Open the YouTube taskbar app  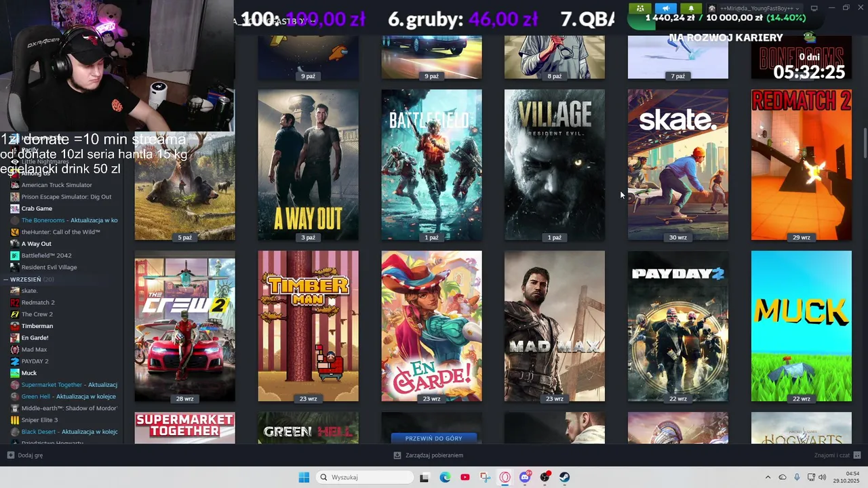(465, 477)
